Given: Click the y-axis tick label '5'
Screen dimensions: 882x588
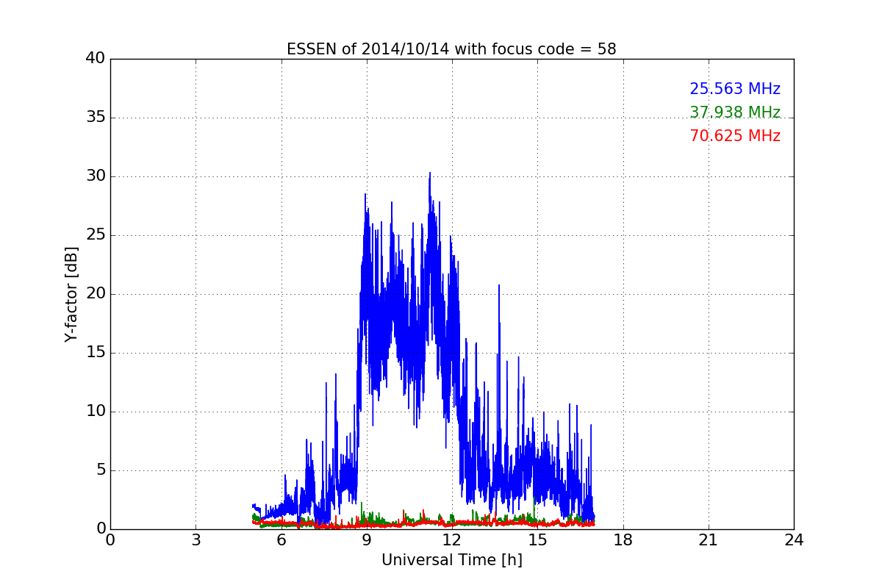Looking at the screenshot, I should [100, 470].
